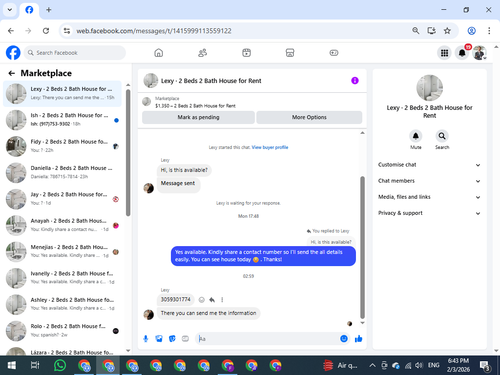
Task: Click the browser address bar URL
Action: tap(154, 31)
